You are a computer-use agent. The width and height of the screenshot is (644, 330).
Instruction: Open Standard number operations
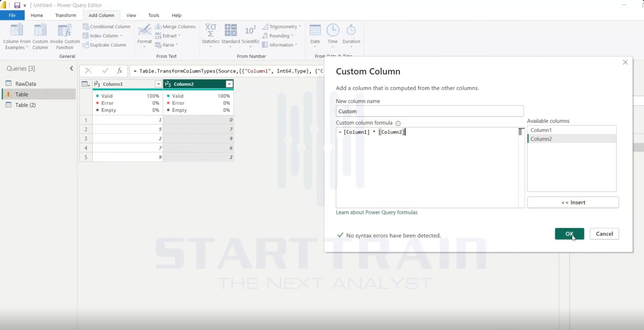(231, 36)
